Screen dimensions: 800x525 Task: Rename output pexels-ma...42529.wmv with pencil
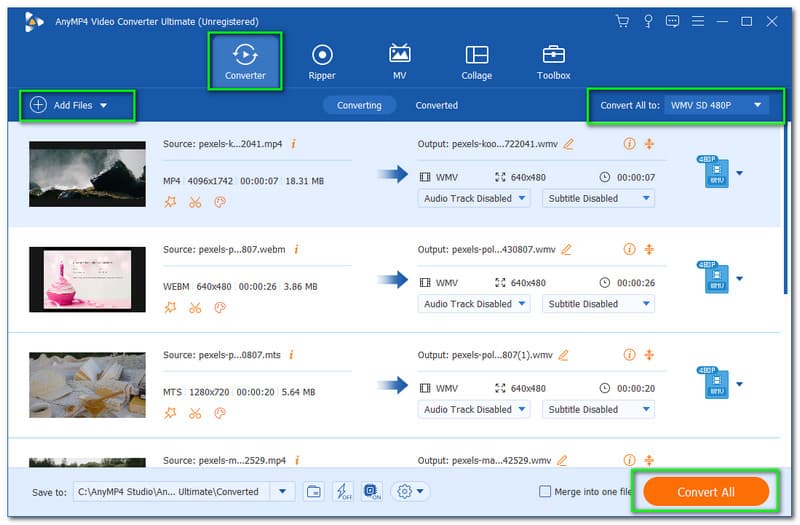point(562,461)
